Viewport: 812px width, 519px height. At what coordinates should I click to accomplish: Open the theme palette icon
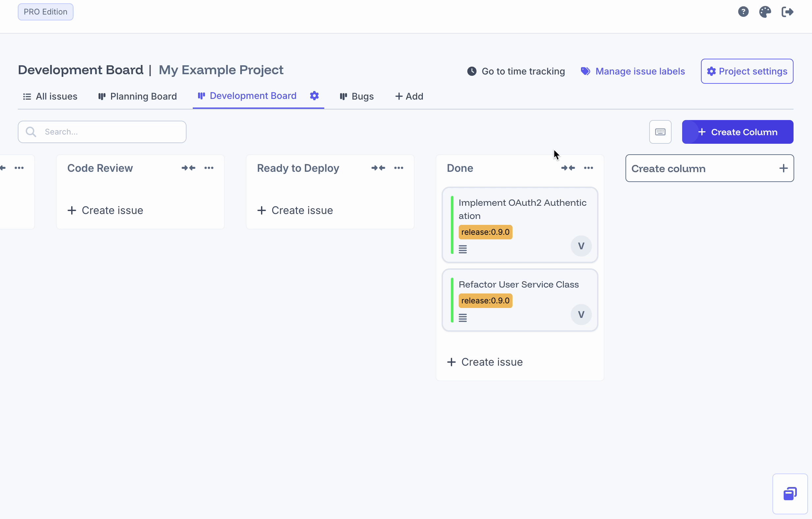pyautogui.click(x=765, y=12)
